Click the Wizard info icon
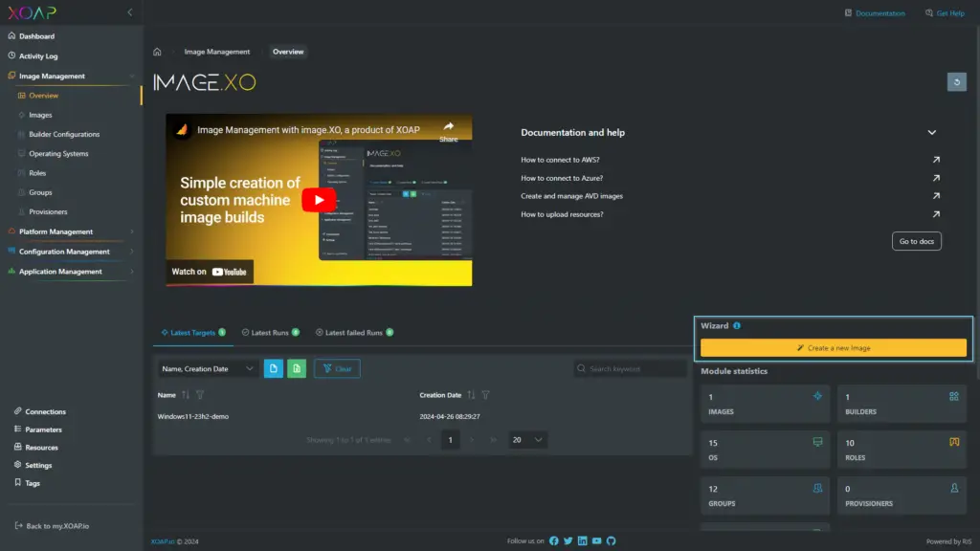980x551 pixels. coord(736,326)
